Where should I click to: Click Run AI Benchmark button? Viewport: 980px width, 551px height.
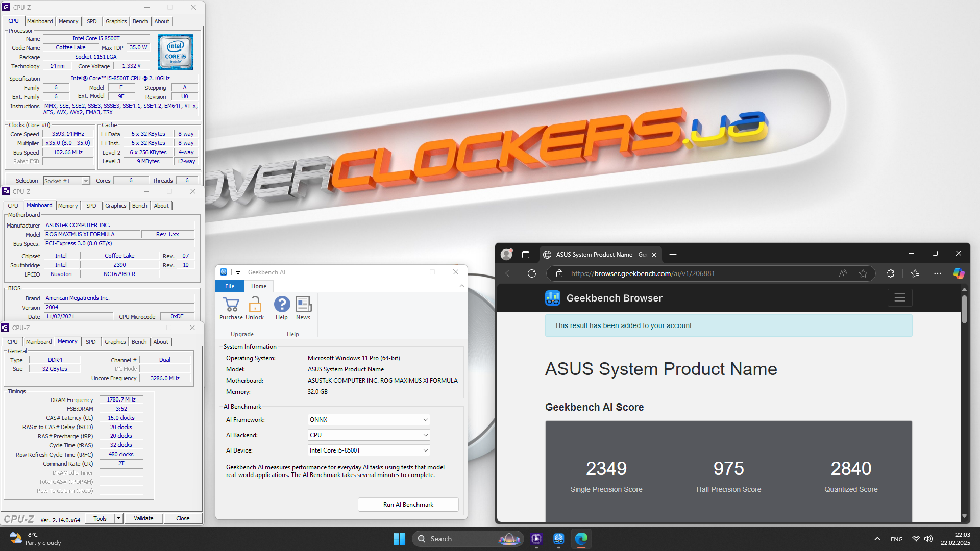[408, 505]
